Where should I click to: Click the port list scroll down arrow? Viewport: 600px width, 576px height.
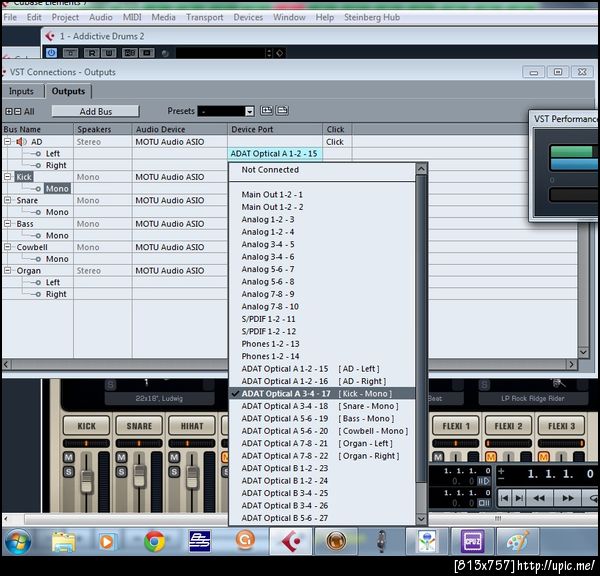tap(421, 519)
